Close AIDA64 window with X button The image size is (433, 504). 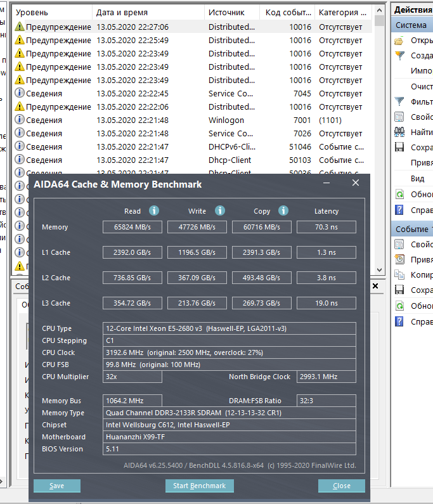coord(356,183)
